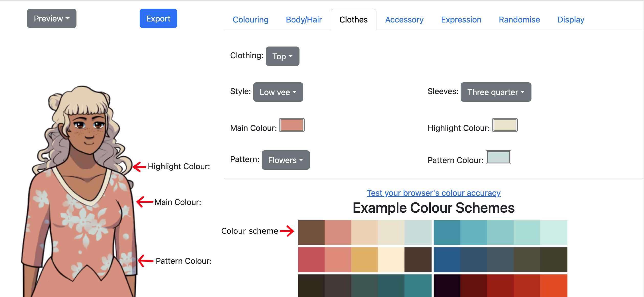This screenshot has height=297, width=644.
Task: Open the Flowers pattern dropdown
Action: 286,160
